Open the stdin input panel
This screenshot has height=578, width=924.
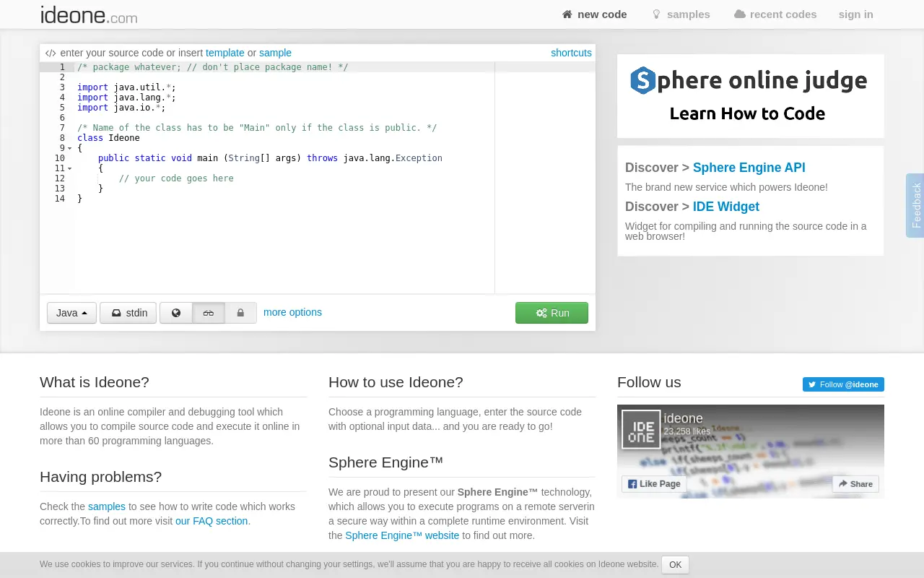(x=128, y=313)
